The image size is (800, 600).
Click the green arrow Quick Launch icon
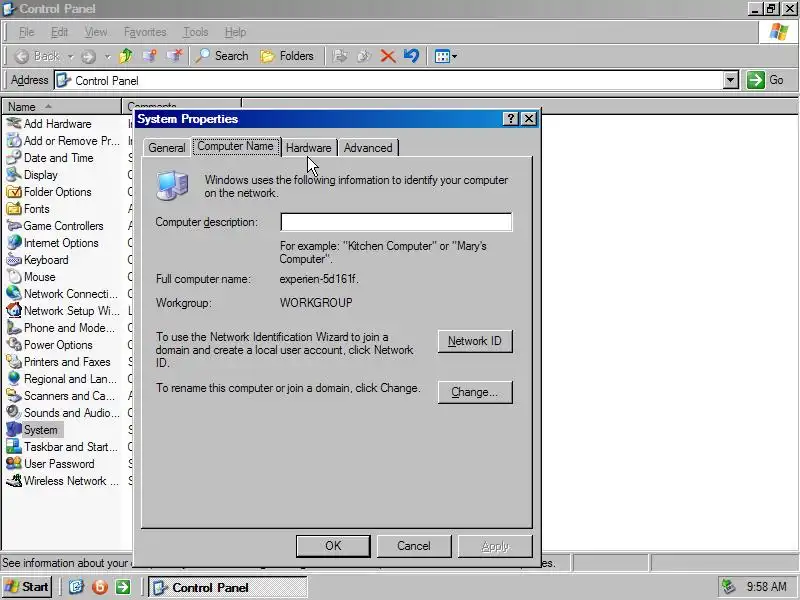(123, 587)
